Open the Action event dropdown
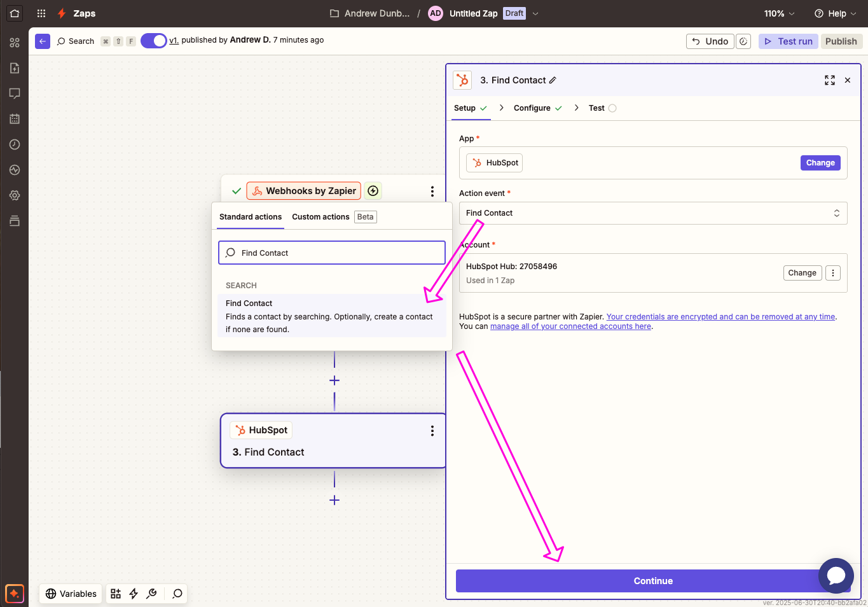868x607 pixels. [653, 213]
